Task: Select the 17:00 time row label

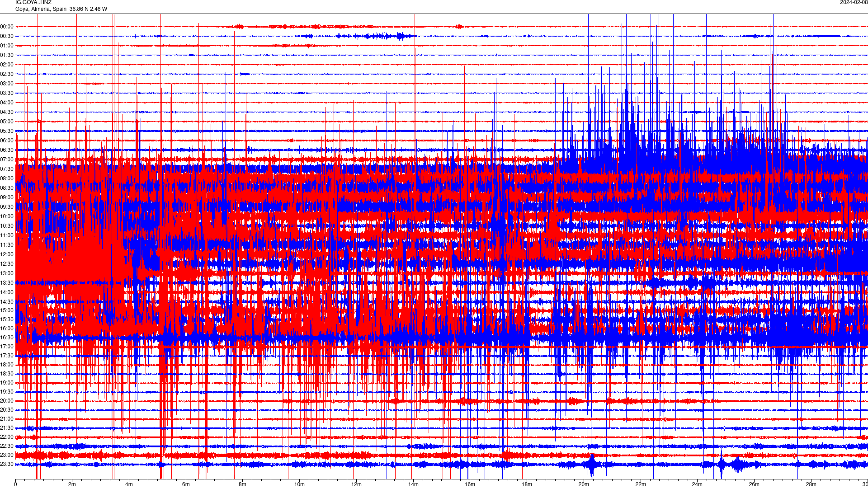Action: (x=7, y=347)
